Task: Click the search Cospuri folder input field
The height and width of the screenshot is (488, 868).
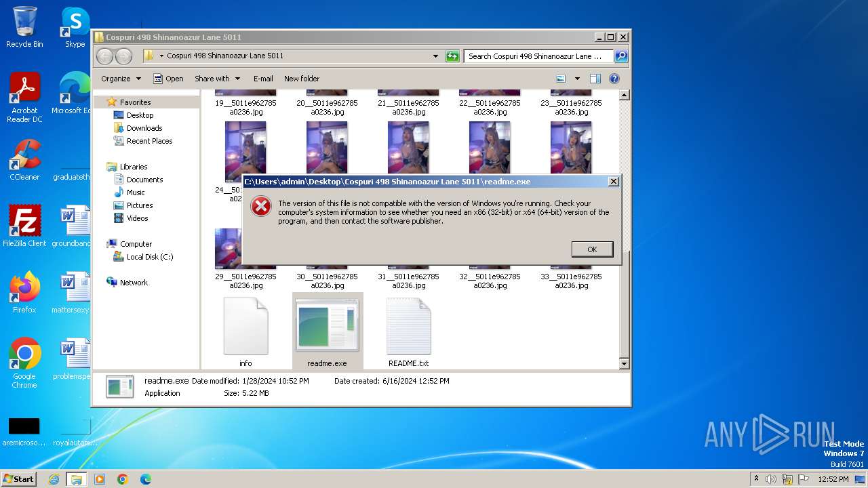Action: coord(538,56)
